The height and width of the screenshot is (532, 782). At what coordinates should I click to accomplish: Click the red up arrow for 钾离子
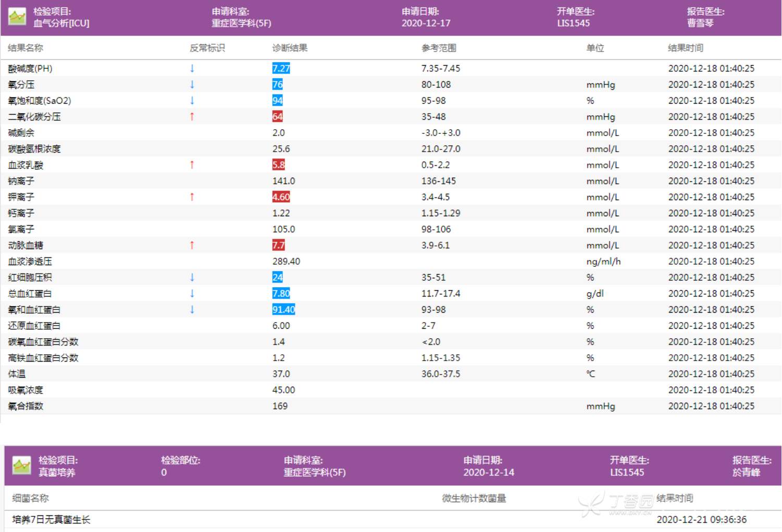click(192, 197)
